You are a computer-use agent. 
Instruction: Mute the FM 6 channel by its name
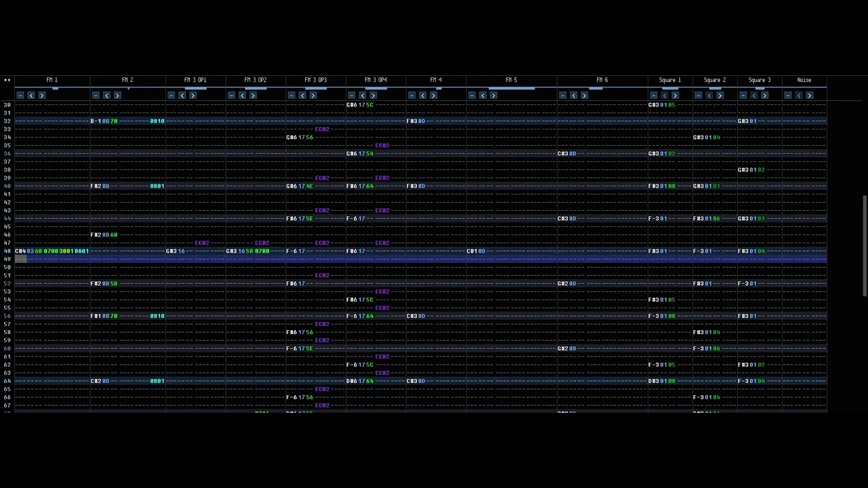pos(602,80)
